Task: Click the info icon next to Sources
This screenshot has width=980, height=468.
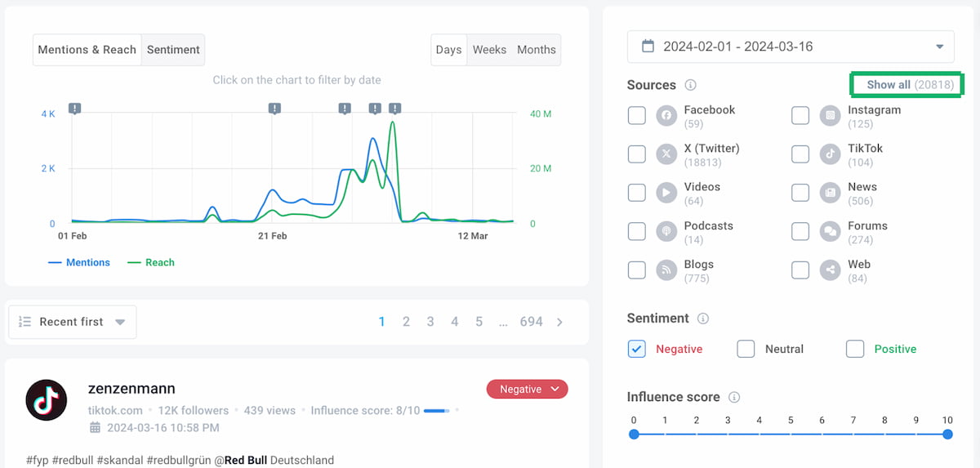Action: pos(690,85)
